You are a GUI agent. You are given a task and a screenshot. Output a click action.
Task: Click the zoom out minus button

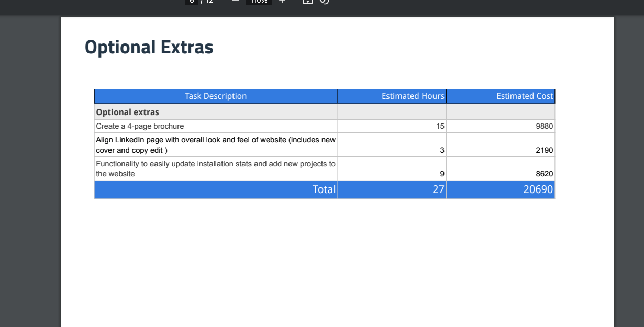pyautogui.click(x=235, y=2)
